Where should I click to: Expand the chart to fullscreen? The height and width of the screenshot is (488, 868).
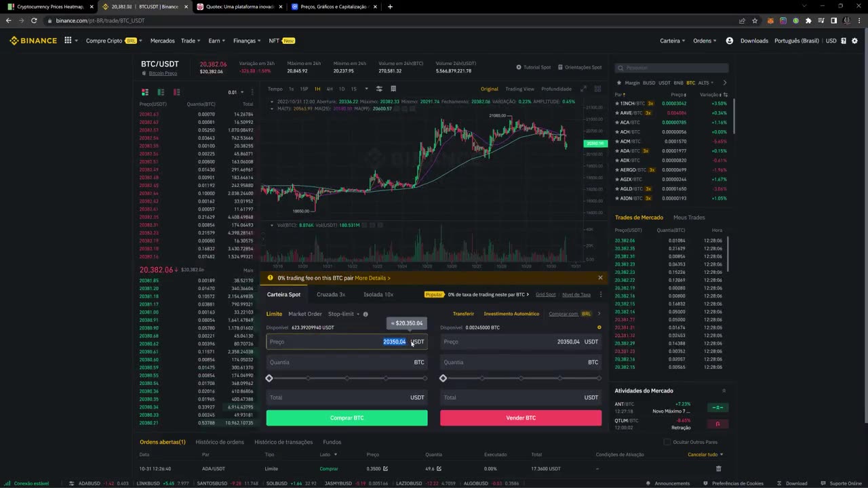(x=583, y=89)
